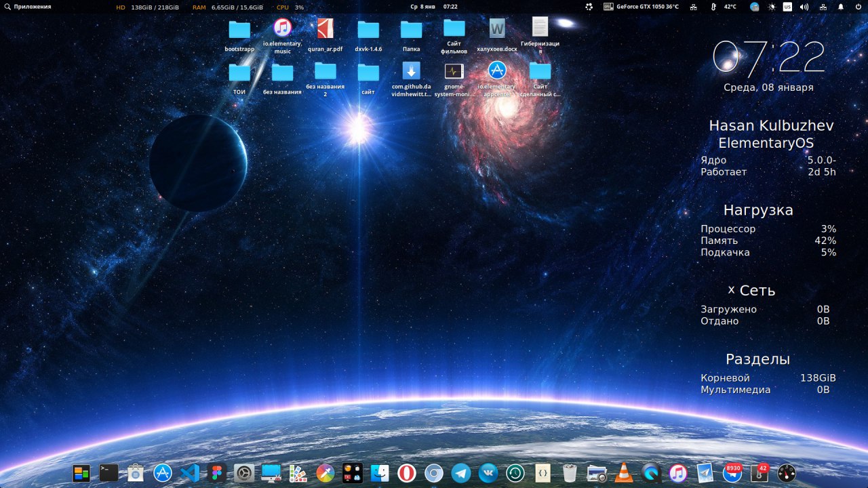Click the 07:22 clock widget
This screenshot has width=868, height=488.
pyautogui.click(x=768, y=57)
